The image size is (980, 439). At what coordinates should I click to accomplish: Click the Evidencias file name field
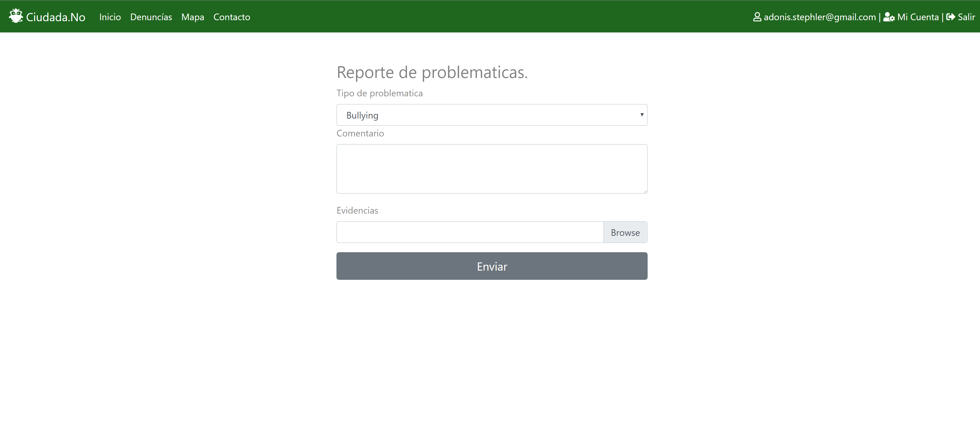(469, 232)
